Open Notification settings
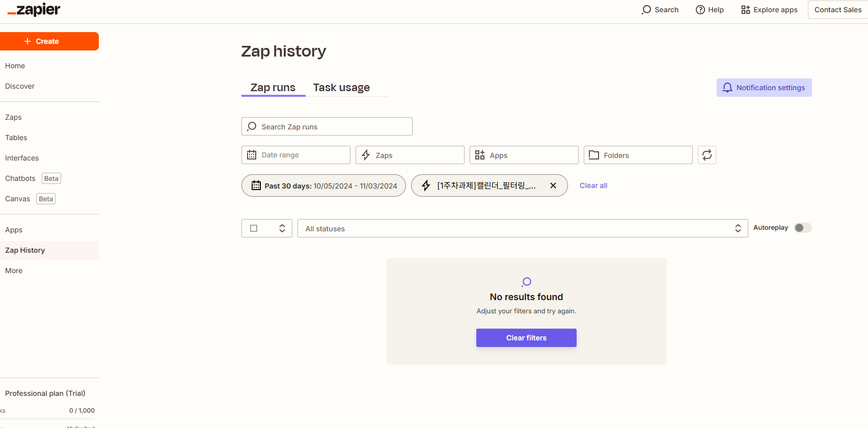868x428 pixels. (x=764, y=88)
